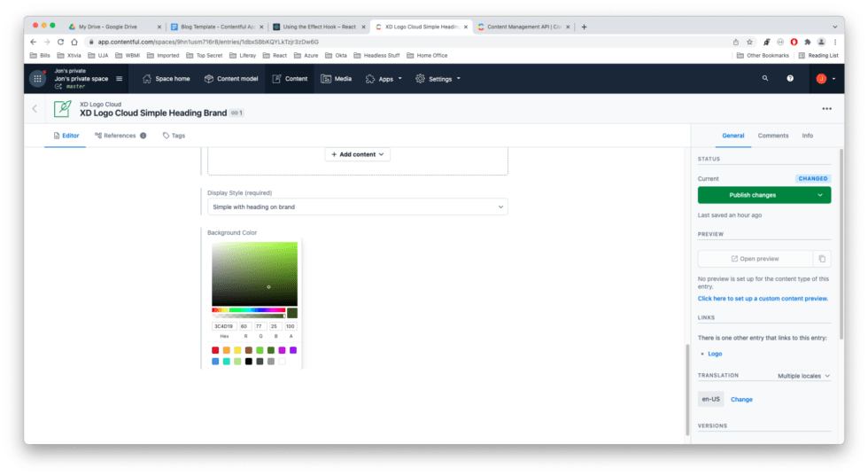Bookmark this page with the star
The height and width of the screenshot is (476, 868).
(749, 43)
